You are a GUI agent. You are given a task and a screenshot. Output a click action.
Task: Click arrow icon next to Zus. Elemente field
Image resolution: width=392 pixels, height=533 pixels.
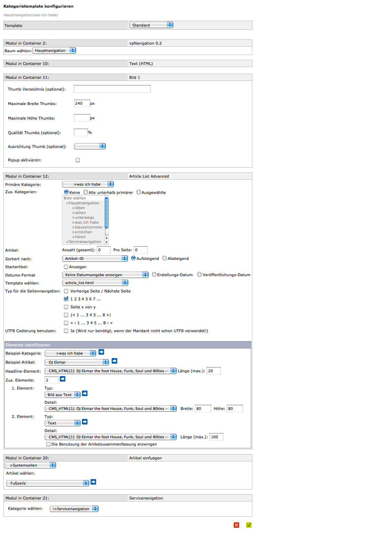(x=63, y=379)
